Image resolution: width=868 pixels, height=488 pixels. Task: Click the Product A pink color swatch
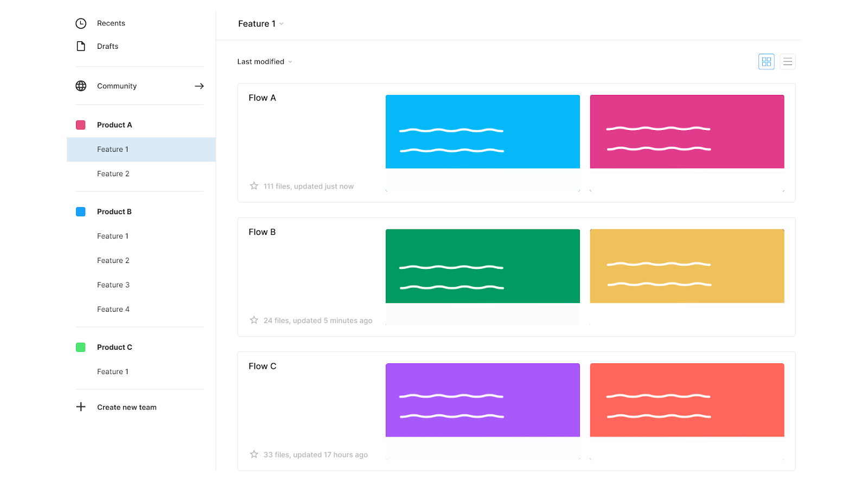point(81,125)
